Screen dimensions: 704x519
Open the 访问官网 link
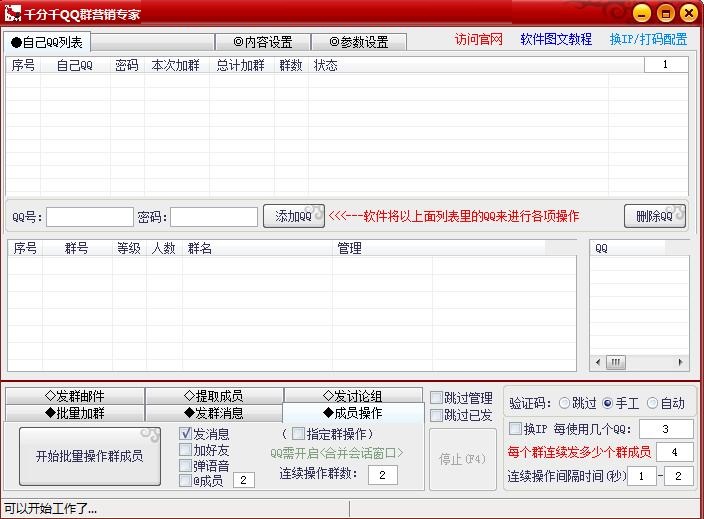click(x=479, y=40)
